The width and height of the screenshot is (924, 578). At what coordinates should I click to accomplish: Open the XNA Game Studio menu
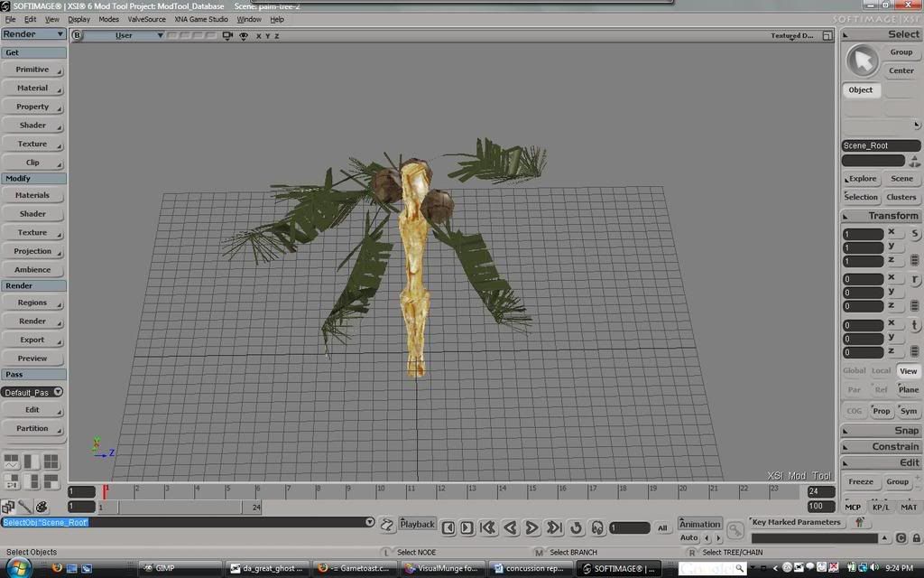click(201, 20)
